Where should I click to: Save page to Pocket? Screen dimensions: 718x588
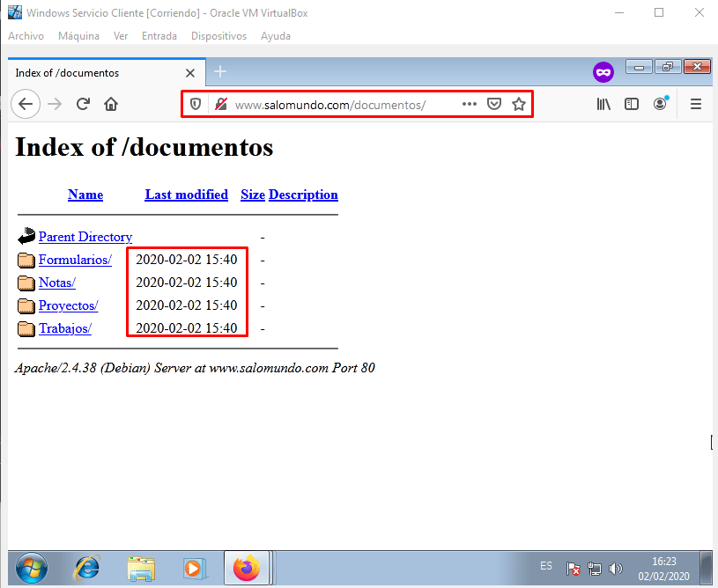pyautogui.click(x=495, y=104)
